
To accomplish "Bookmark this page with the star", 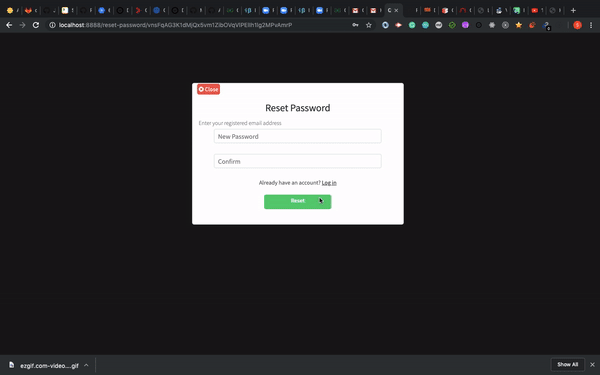I will pyautogui.click(x=368, y=25).
